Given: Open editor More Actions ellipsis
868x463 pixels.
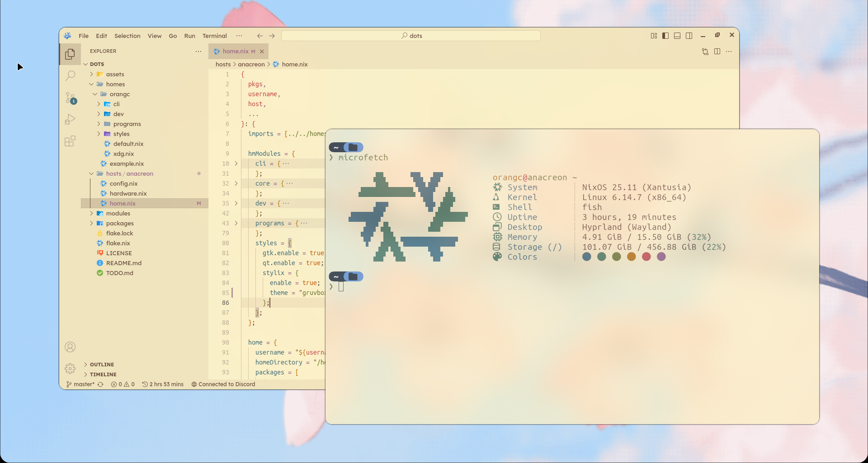Looking at the screenshot, I should coord(729,51).
